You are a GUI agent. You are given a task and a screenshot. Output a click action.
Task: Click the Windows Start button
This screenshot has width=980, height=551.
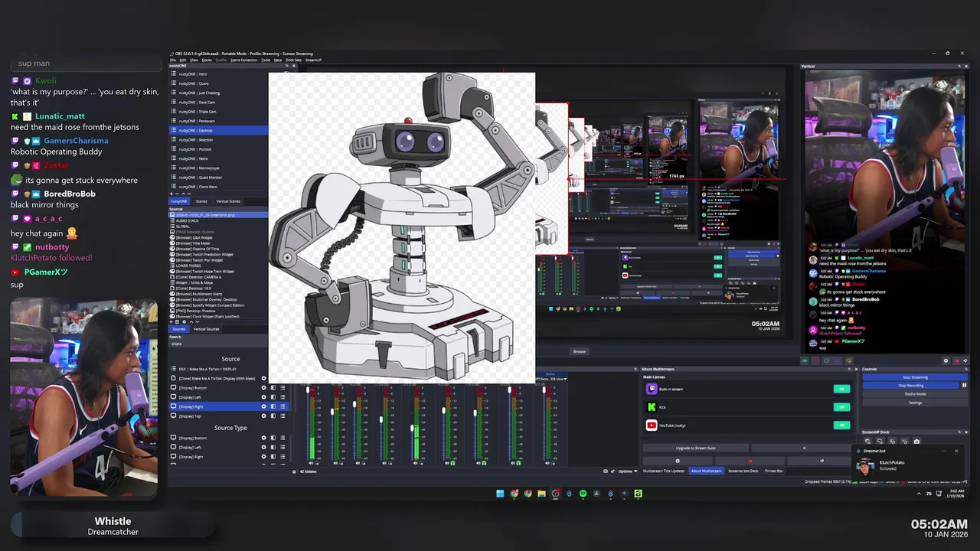click(500, 494)
